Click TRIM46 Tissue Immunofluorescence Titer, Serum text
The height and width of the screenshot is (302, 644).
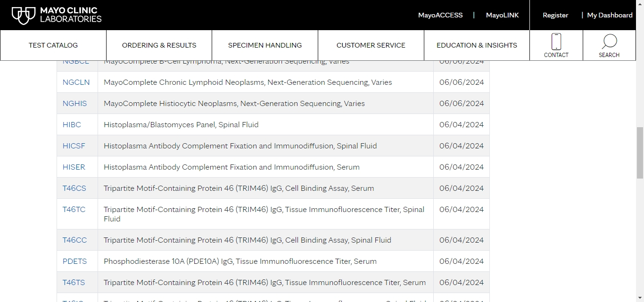point(264,283)
